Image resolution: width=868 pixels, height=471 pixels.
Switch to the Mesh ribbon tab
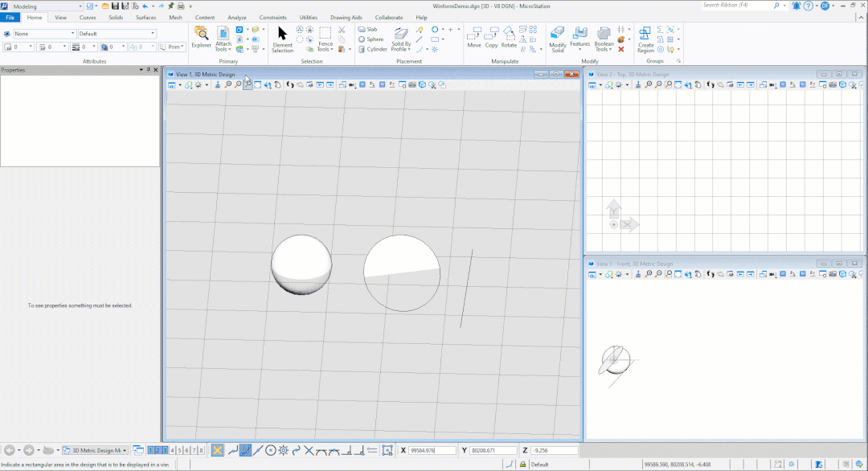pos(175,17)
